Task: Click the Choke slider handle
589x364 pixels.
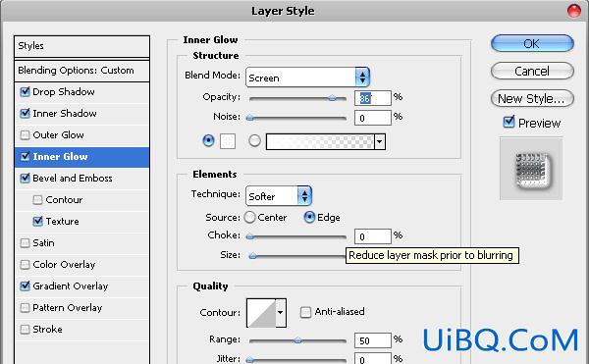Action: pos(249,236)
